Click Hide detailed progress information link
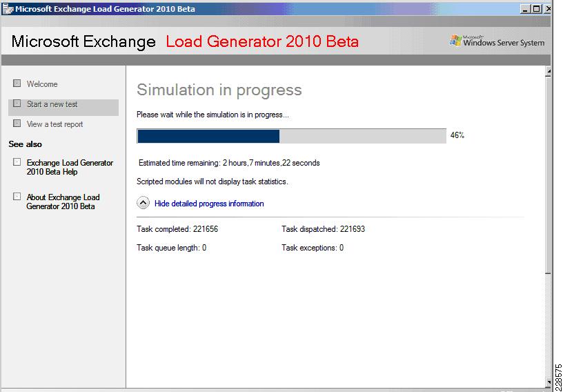Viewport: 563px width, 392px height. pos(209,204)
